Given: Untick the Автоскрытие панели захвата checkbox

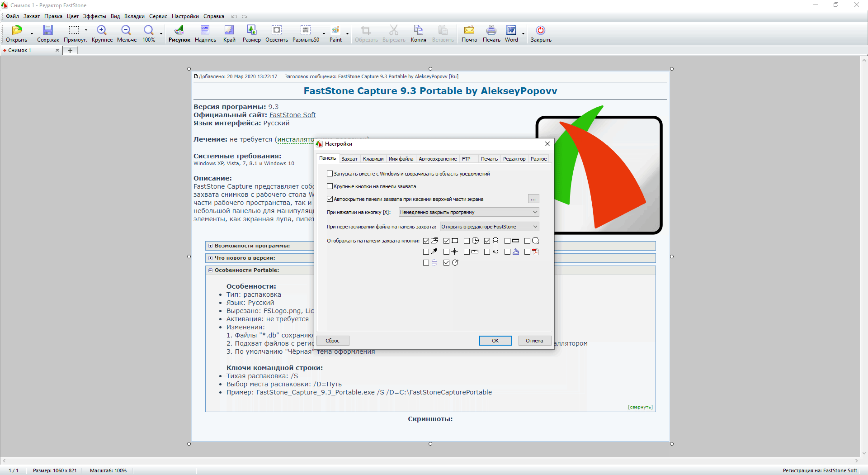Looking at the screenshot, I should [x=330, y=199].
